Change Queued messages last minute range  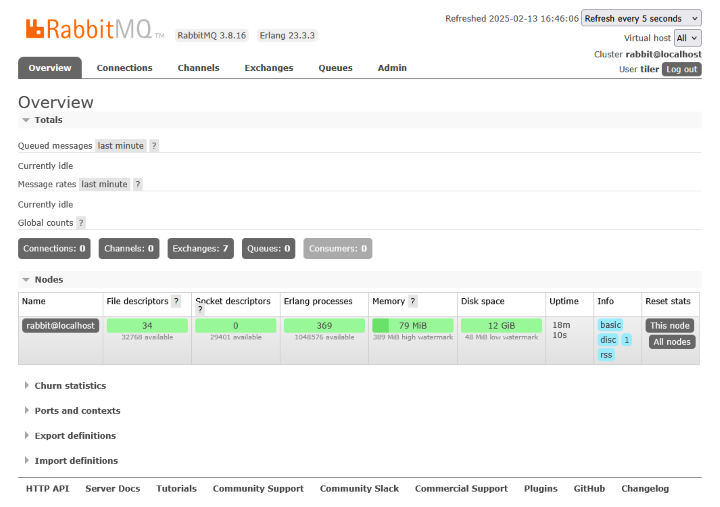click(121, 146)
